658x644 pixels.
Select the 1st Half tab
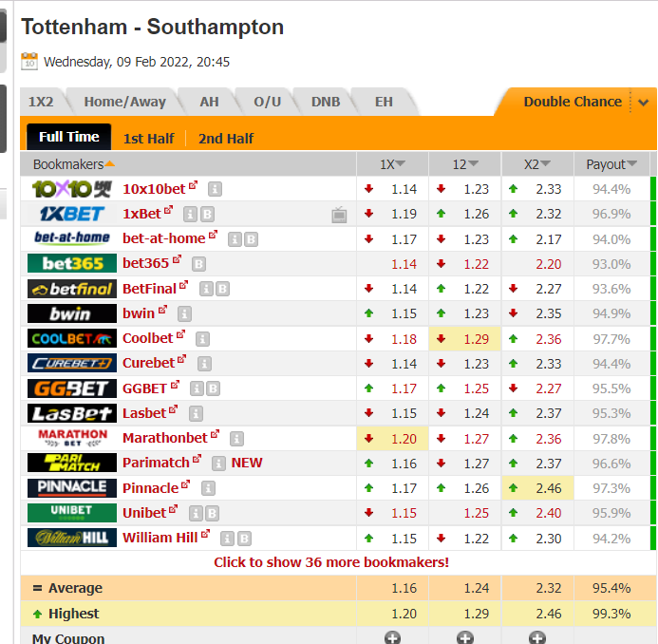(148, 138)
